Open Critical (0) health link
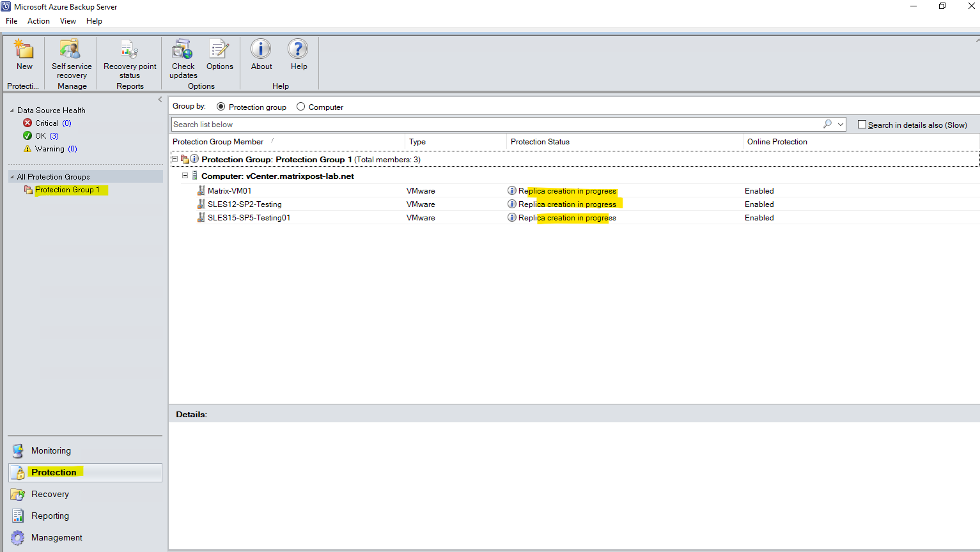980x552 pixels. tap(66, 123)
